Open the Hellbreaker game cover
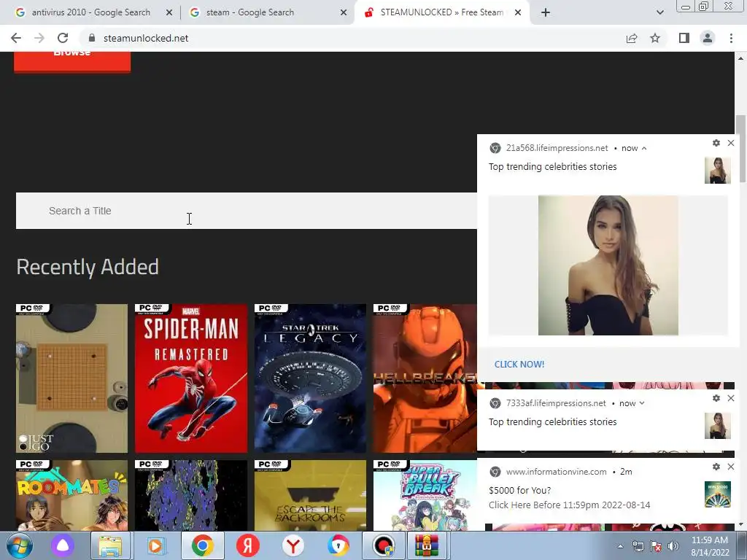747x560 pixels. pyautogui.click(x=425, y=378)
